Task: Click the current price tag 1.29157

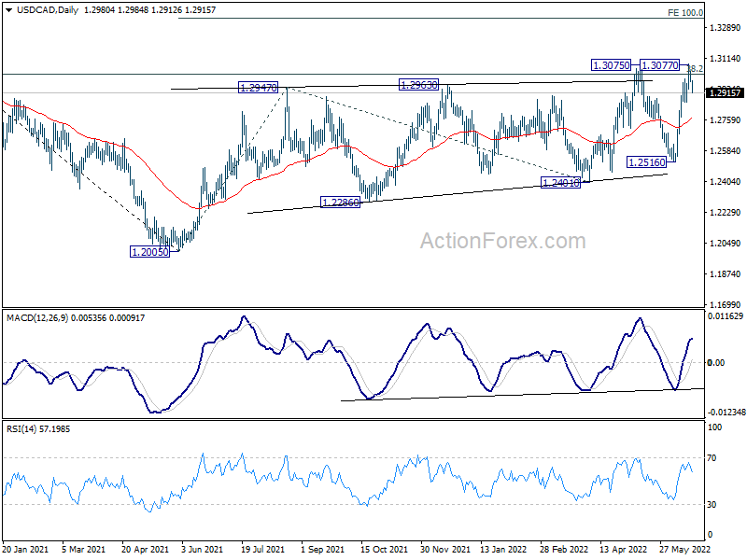Action: (x=726, y=93)
